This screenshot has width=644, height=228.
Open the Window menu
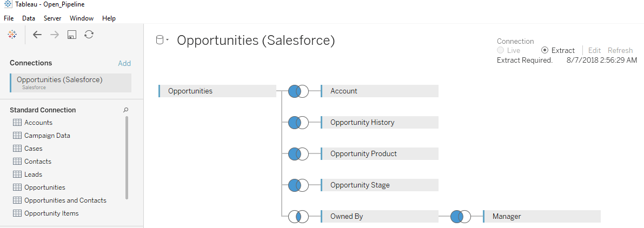click(82, 18)
